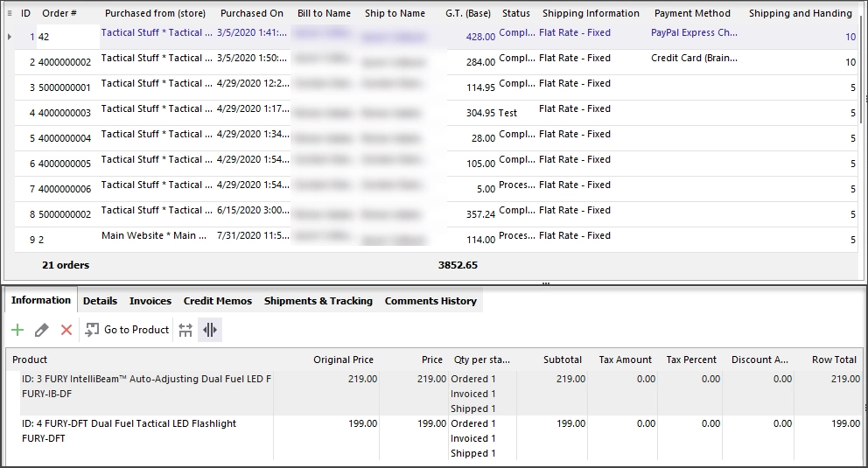Open the Invoices tab
Viewport: 868px width, 468px height.
(x=150, y=301)
